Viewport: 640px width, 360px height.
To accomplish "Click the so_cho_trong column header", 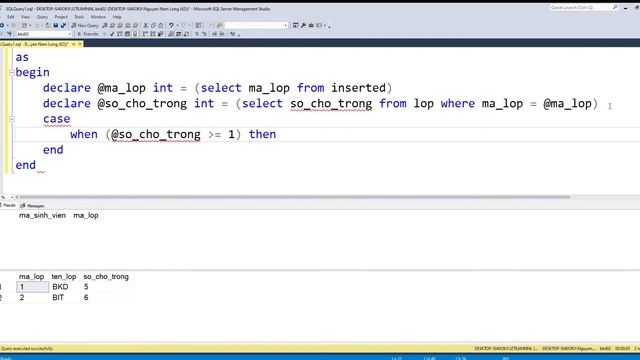I will pos(106,277).
